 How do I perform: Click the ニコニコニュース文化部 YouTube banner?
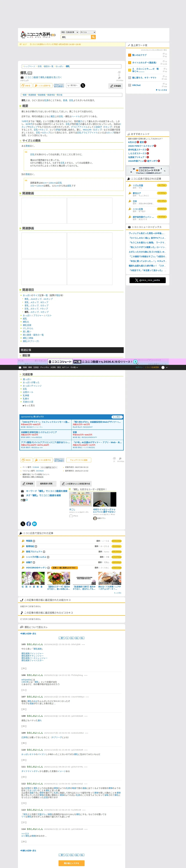click(x=147, y=171)
